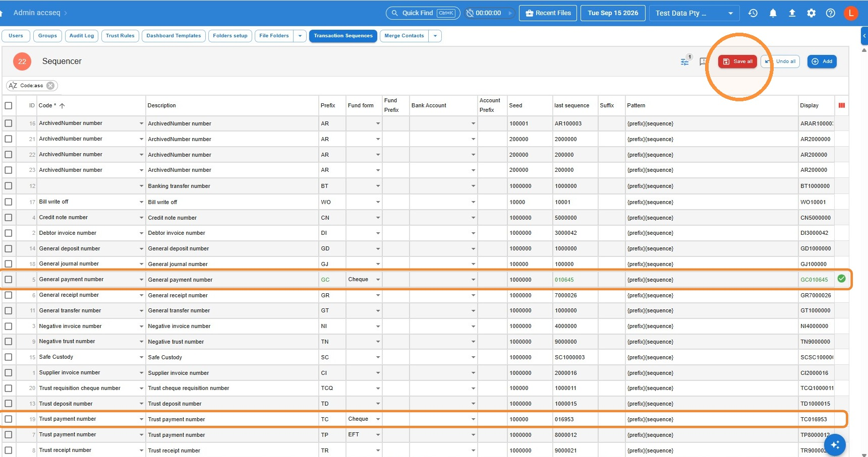Screen dimensions: 868x457
Task: Remove the Code:asc sort chip
Action: 50,86
